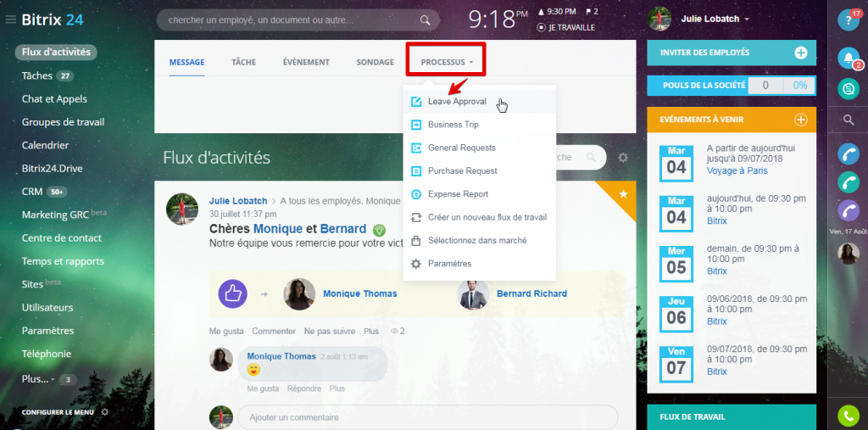Click the Leave Approval icon
Screen dimensions: 868x430
tap(415, 102)
